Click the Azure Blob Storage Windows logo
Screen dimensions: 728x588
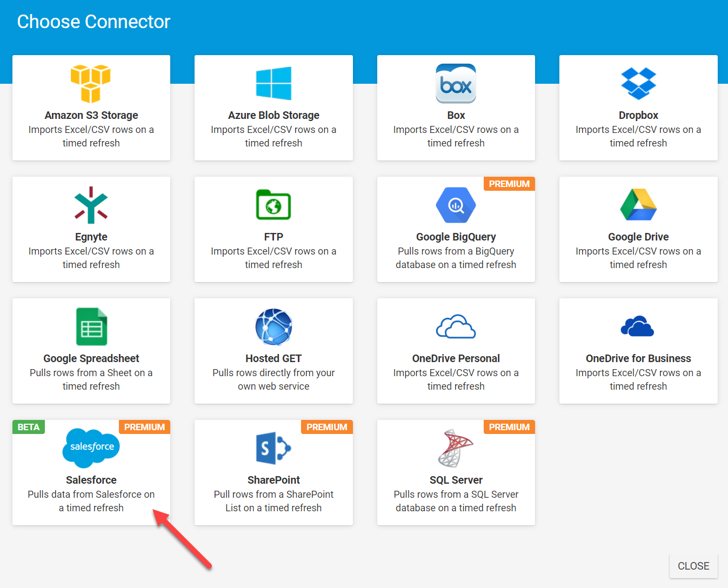pyautogui.click(x=273, y=83)
